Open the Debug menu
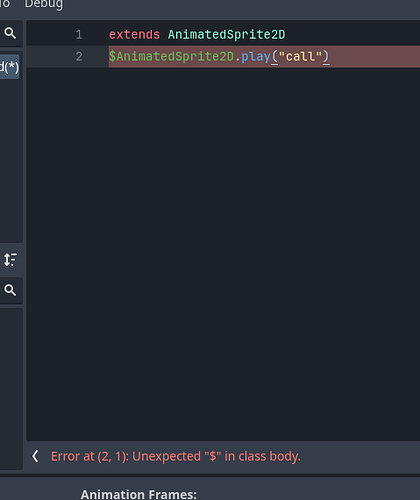Screen dimensions: 420x500 point(44,5)
